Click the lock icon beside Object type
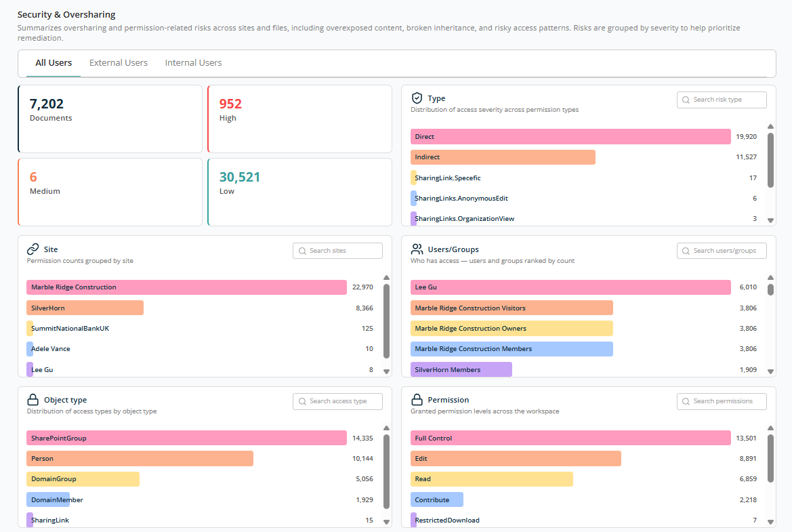This screenshot has height=532, width=792. (33, 400)
